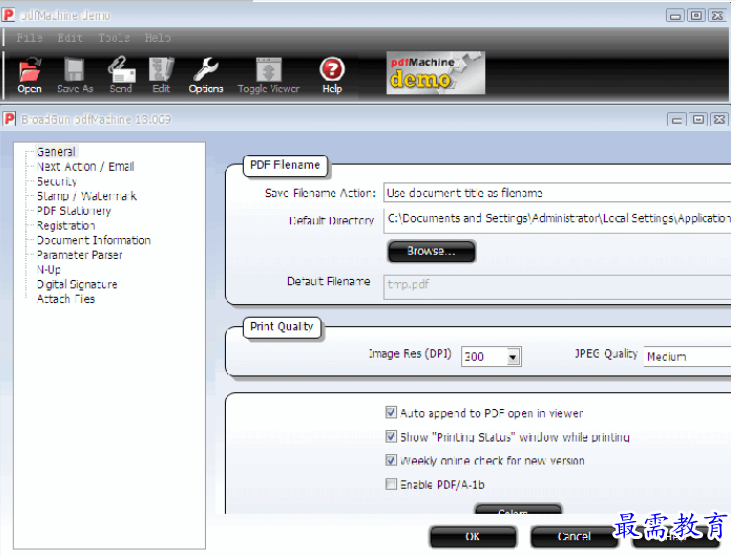736x557 pixels.
Task: Open the Help menu
Action: tap(157, 38)
